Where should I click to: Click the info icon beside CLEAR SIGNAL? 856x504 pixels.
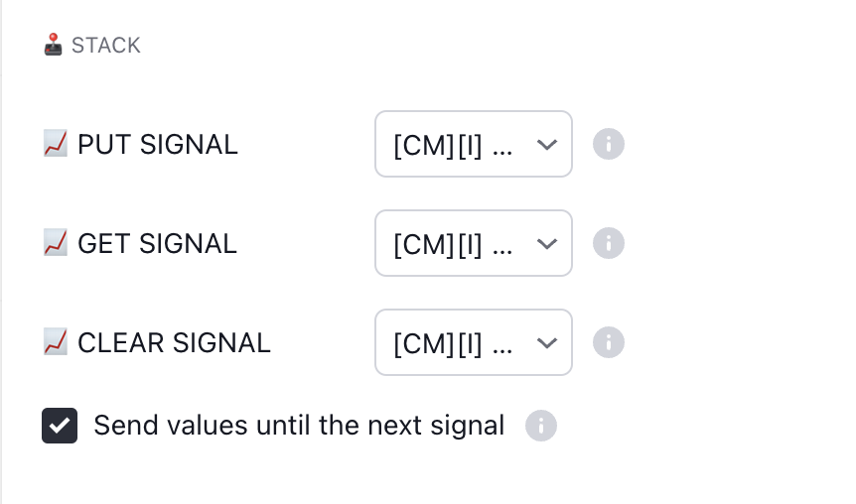609,342
